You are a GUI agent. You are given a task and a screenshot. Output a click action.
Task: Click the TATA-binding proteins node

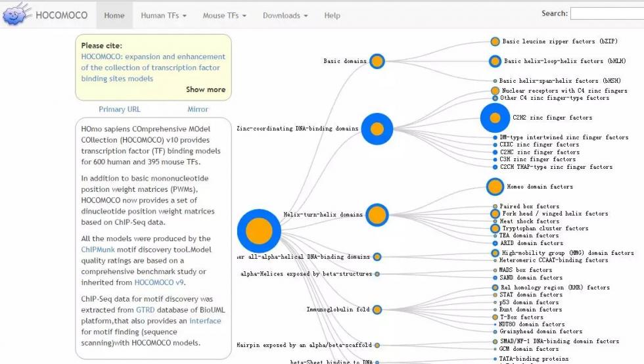coord(495,359)
